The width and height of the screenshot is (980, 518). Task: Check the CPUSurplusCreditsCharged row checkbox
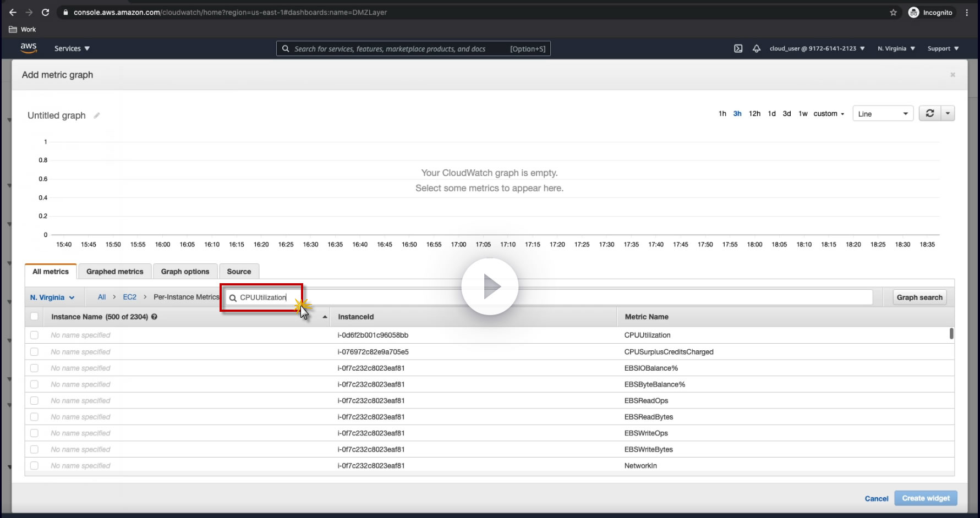coord(34,352)
